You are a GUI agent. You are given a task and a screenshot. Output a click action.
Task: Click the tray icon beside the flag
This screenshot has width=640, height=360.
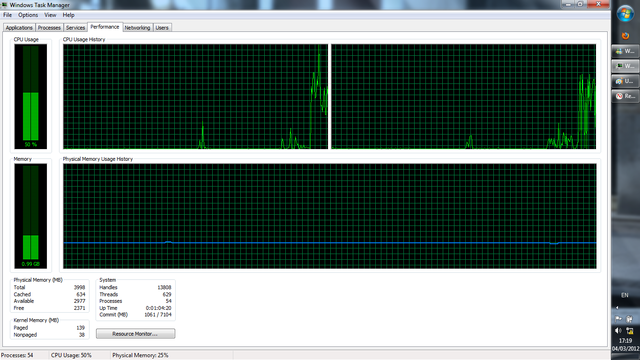pos(630,319)
